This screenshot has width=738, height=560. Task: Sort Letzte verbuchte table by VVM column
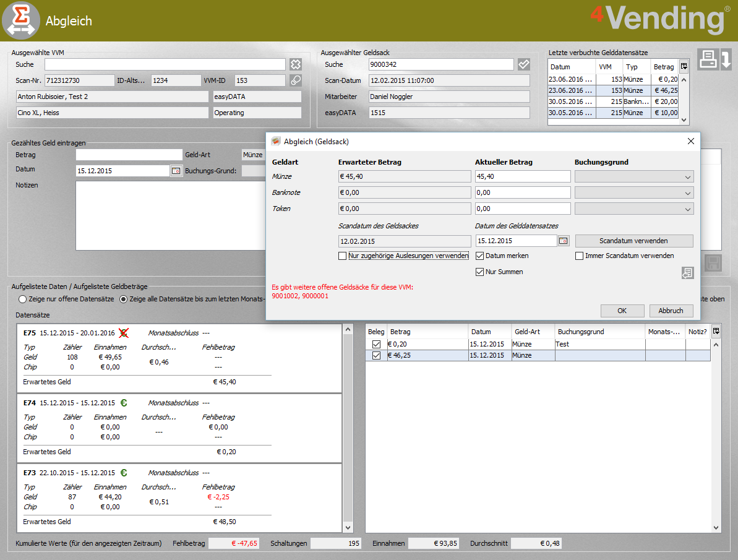pos(609,67)
